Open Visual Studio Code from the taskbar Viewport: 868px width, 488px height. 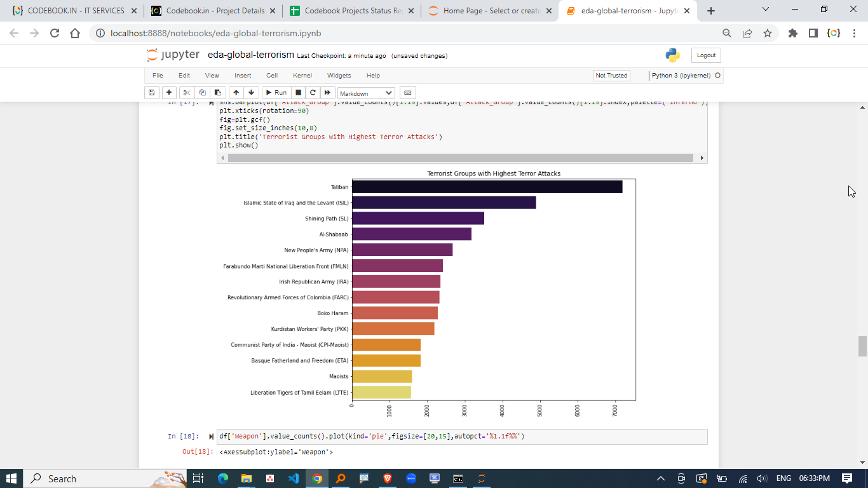(293, 478)
